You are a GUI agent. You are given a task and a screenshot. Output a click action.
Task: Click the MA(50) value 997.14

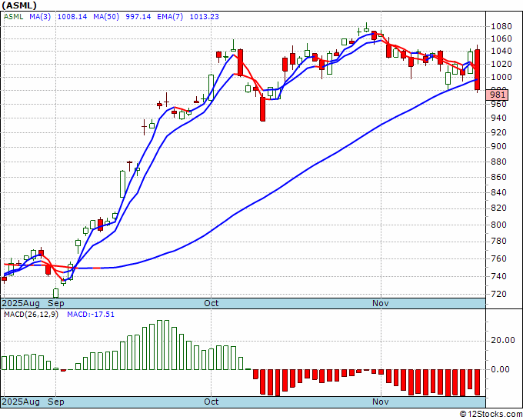[x=138, y=16]
